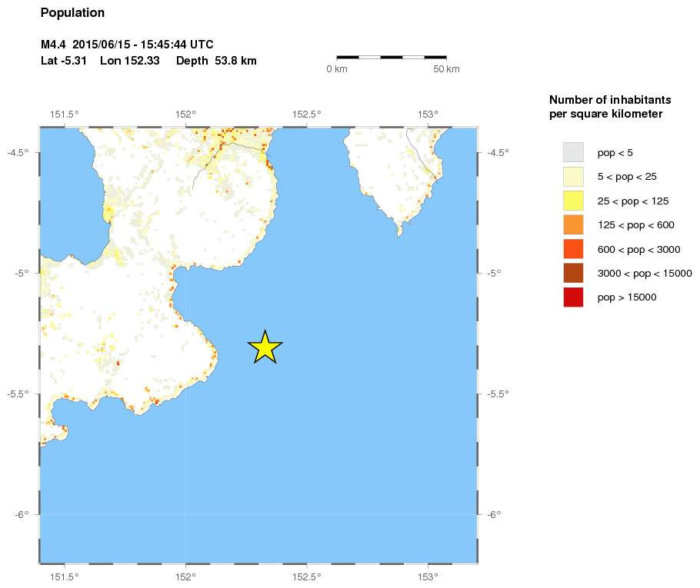Click the 'Number of inhabitants' legend heading
The height and width of the screenshot is (588, 700).
coord(610,101)
